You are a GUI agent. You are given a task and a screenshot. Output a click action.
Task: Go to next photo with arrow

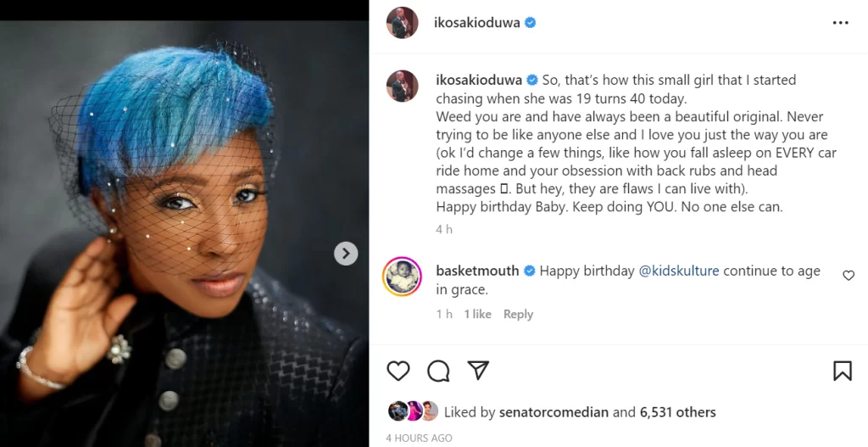[x=346, y=254]
